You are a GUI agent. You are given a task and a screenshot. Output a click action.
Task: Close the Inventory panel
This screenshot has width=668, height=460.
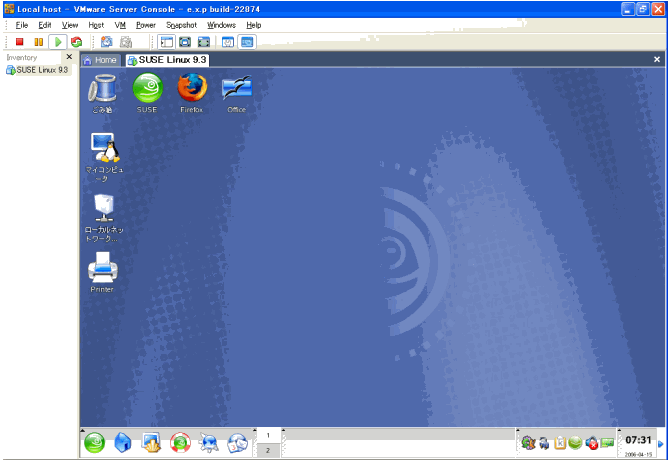click(x=69, y=57)
